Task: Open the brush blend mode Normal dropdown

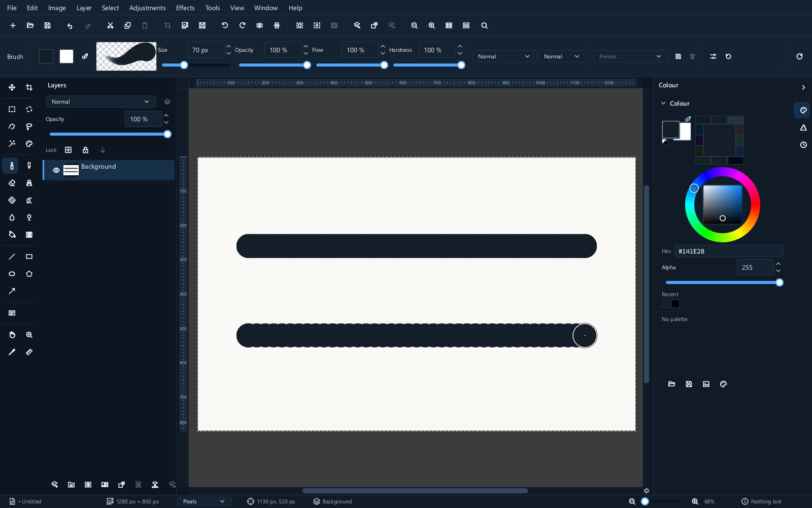Action: [503, 56]
